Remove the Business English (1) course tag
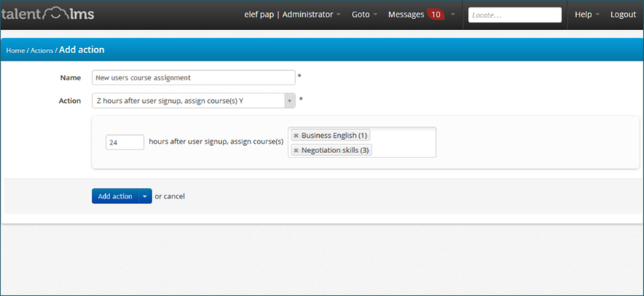 (x=296, y=136)
